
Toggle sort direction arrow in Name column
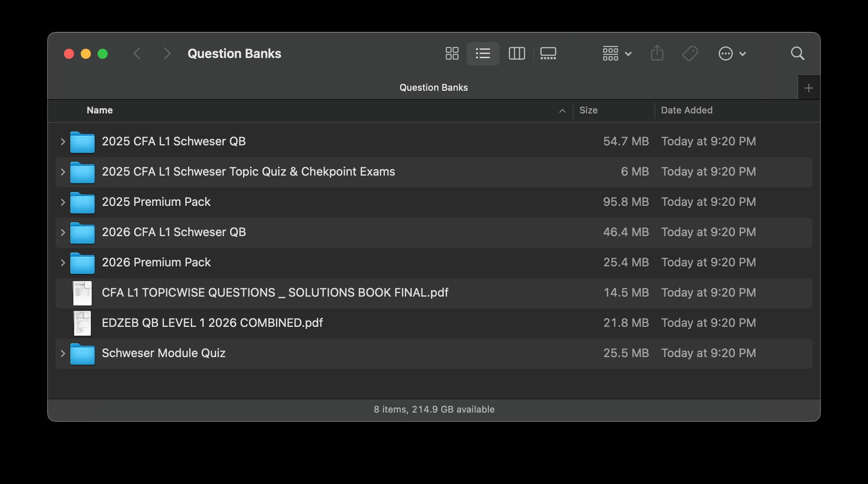point(562,110)
